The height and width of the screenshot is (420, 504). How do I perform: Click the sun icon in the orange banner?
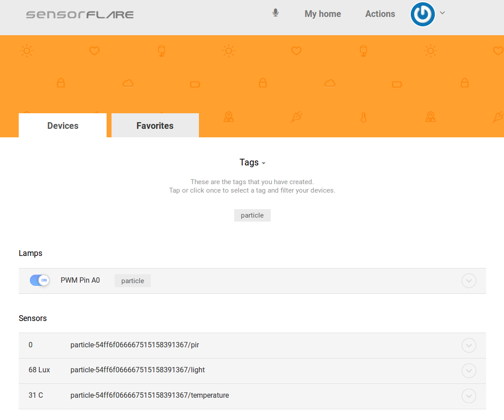click(x=27, y=50)
